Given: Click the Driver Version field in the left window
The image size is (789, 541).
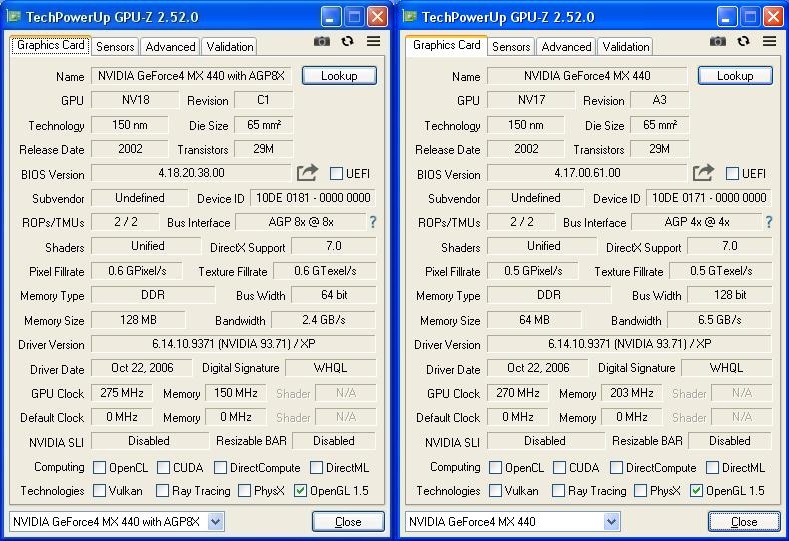Looking at the screenshot, I should 233,344.
